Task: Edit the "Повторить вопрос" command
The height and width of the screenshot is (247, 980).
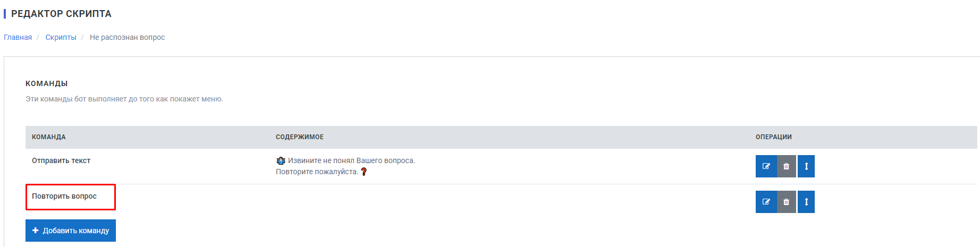Action: tap(766, 202)
